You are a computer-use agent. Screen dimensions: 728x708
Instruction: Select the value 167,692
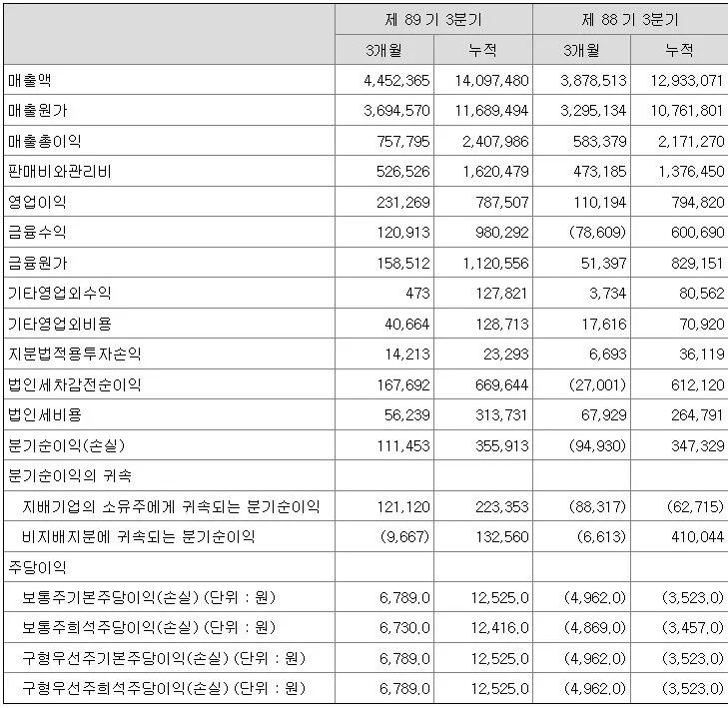point(403,384)
